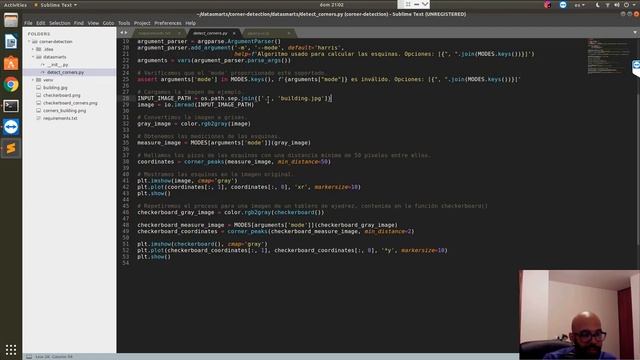Open the Goto menu
The width and height of the screenshot is (640, 360).
(108, 23)
